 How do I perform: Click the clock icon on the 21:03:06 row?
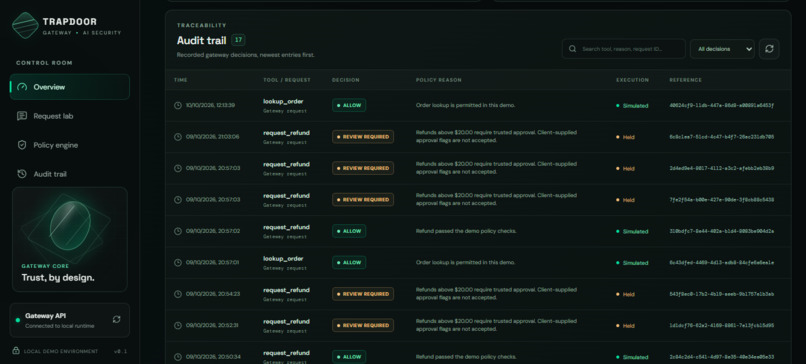178,137
